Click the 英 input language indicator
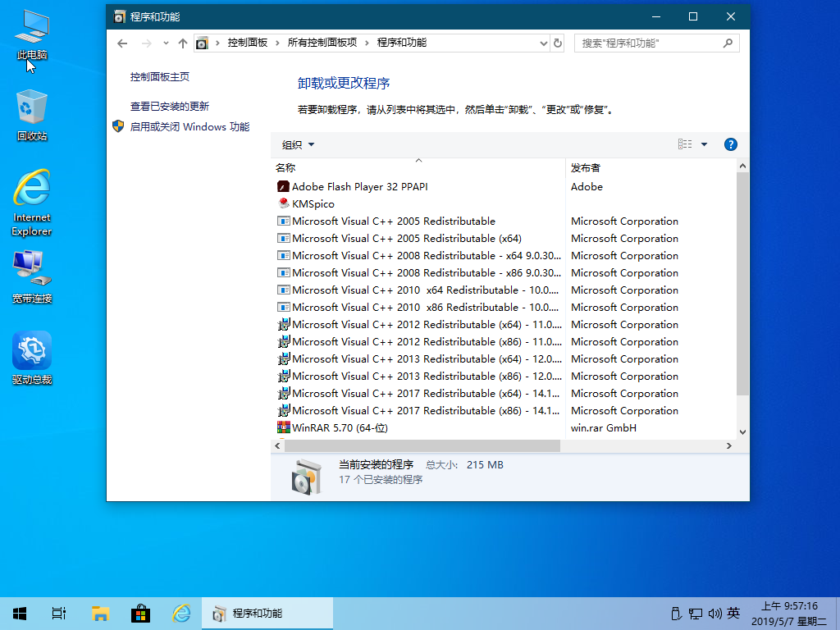This screenshot has width=840, height=630. [x=733, y=614]
